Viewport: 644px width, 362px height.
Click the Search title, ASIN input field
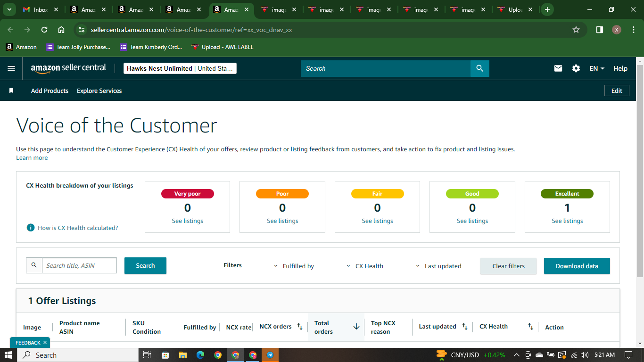pyautogui.click(x=79, y=265)
